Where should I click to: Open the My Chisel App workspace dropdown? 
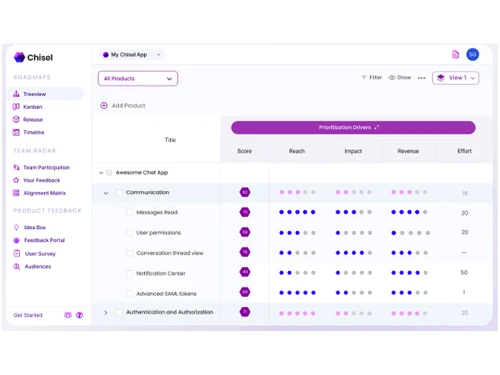[131, 55]
